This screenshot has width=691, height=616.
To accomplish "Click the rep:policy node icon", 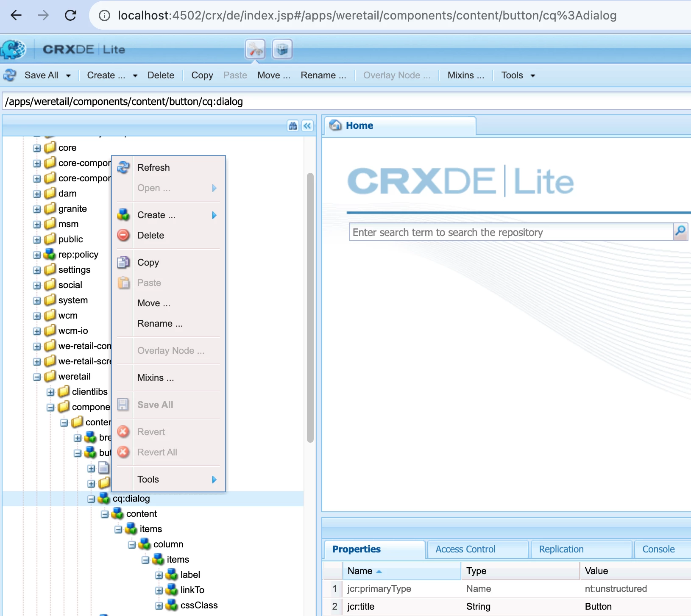I will pos(50,254).
